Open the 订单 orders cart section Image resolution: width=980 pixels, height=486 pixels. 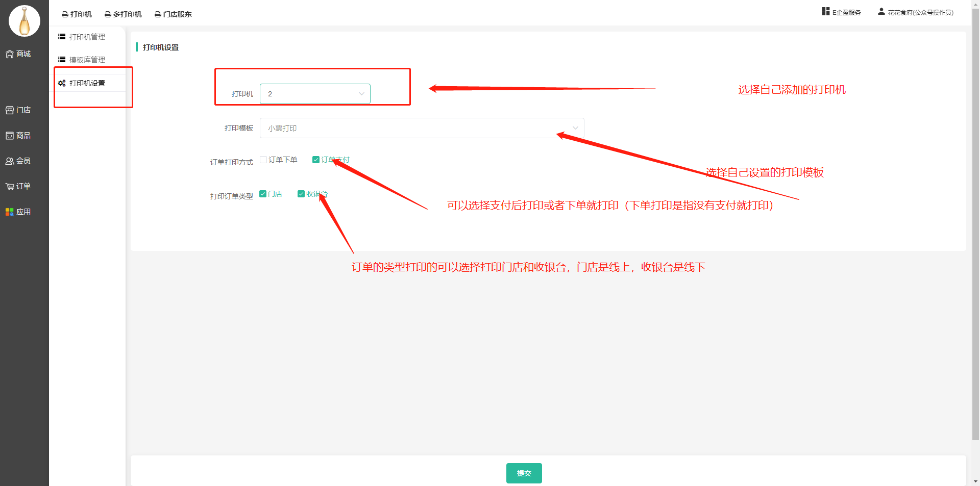click(x=18, y=187)
